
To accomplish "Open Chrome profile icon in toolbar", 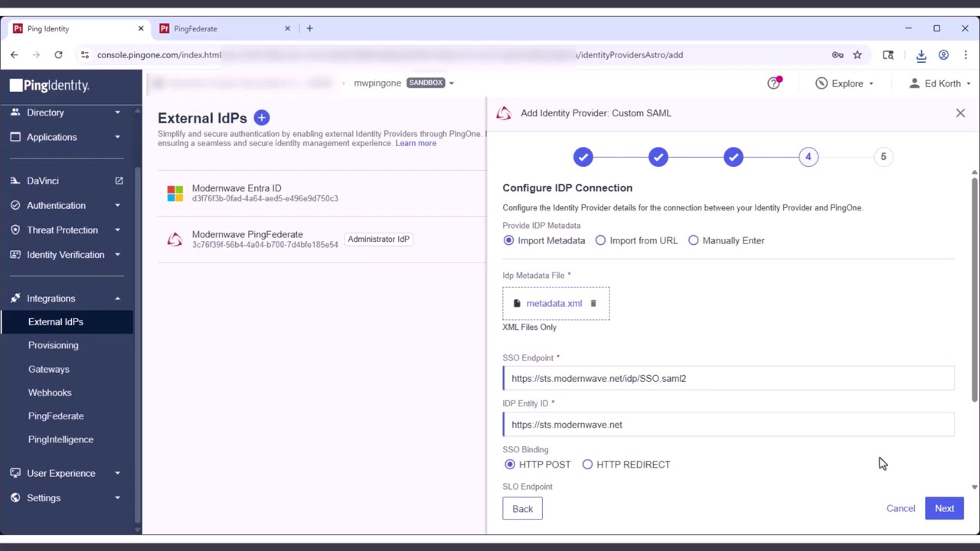I will [943, 55].
